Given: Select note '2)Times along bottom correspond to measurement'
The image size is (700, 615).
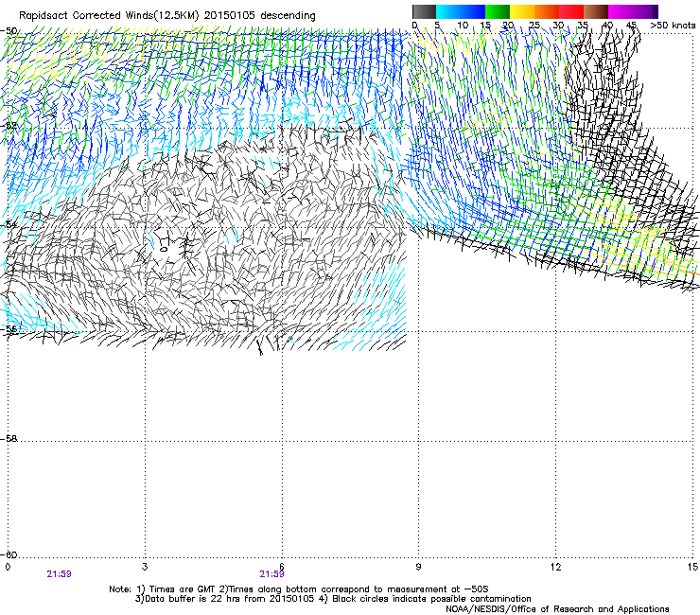Looking at the screenshot, I should coord(334,589).
